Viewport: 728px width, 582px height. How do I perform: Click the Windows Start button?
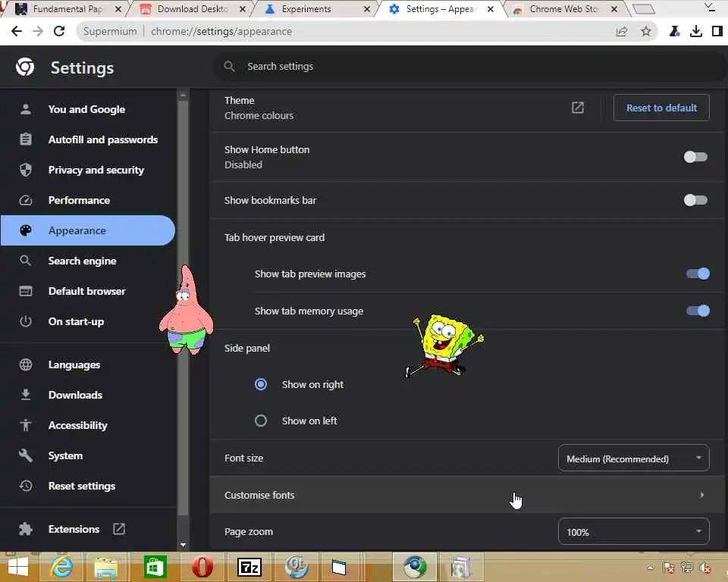pyautogui.click(x=17, y=567)
